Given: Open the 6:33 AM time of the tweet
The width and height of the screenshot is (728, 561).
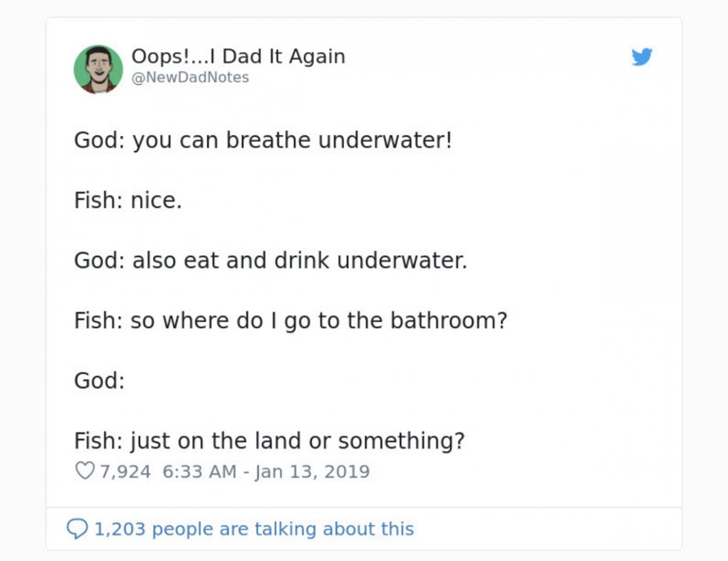Looking at the screenshot, I should click(200, 471).
